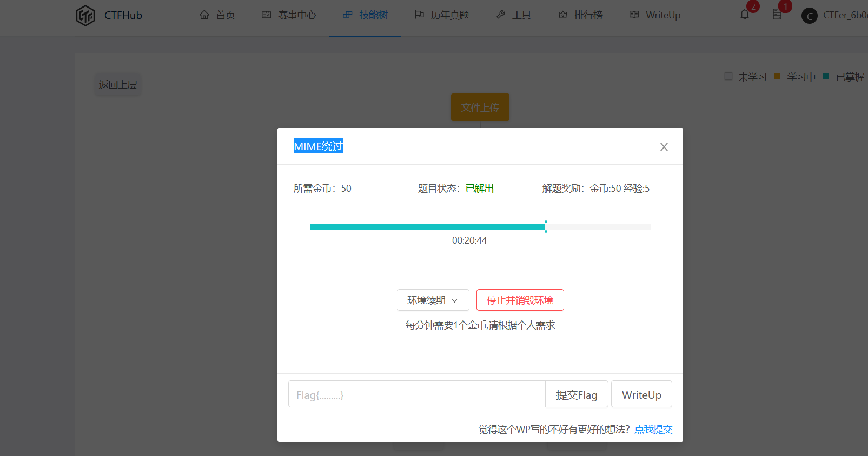Click the environment time progress bar
This screenshot has height=456, width=868.
tap(480, 227)
